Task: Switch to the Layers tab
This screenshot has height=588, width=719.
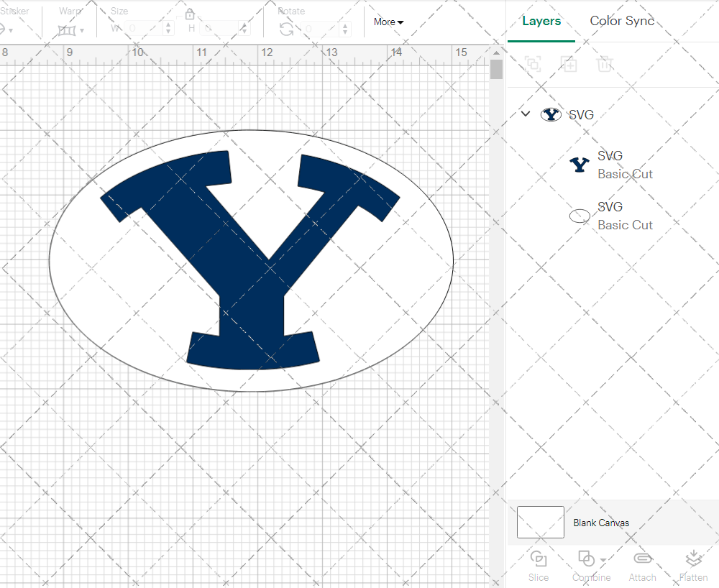Action: 541,21
